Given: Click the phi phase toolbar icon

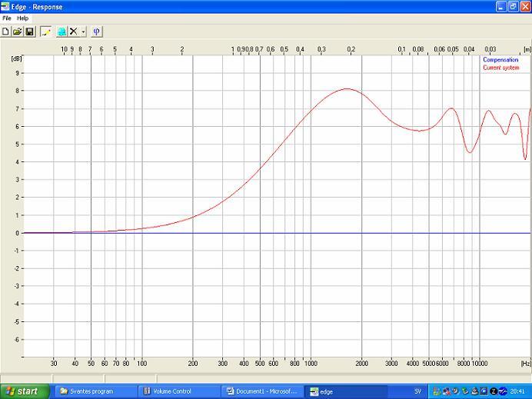Looking at the screenshot, I should tap(97, 32).
